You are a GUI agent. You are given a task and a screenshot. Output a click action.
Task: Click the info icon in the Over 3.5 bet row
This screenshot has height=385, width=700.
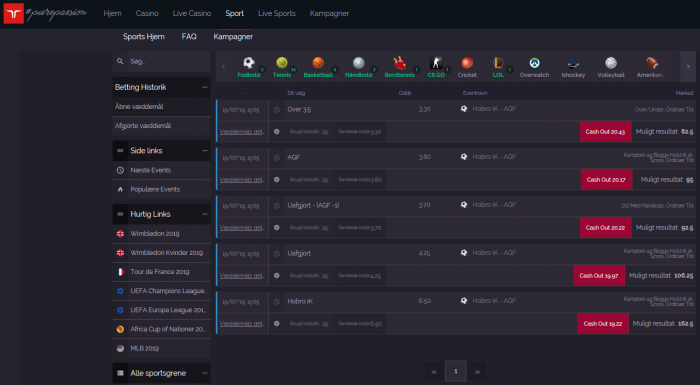click(277, 131)
